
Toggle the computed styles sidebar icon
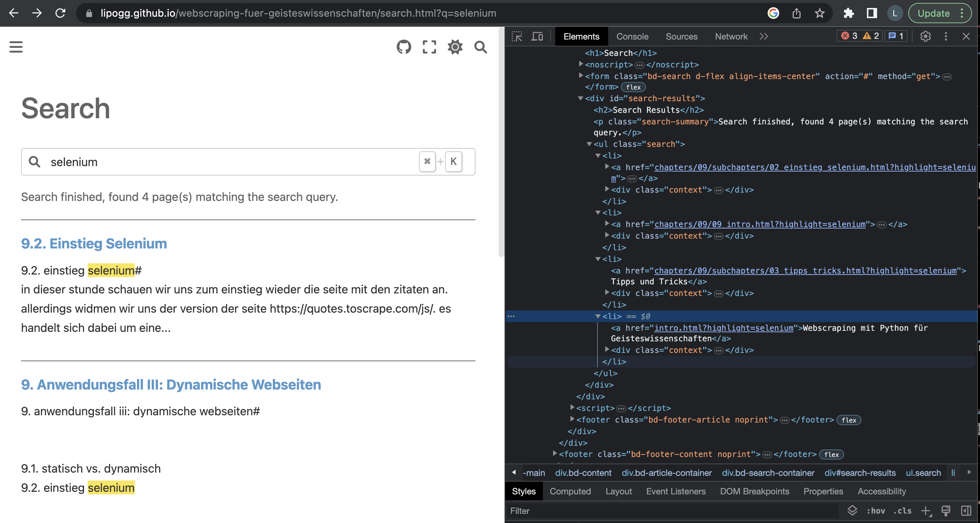tap(966, 511)
